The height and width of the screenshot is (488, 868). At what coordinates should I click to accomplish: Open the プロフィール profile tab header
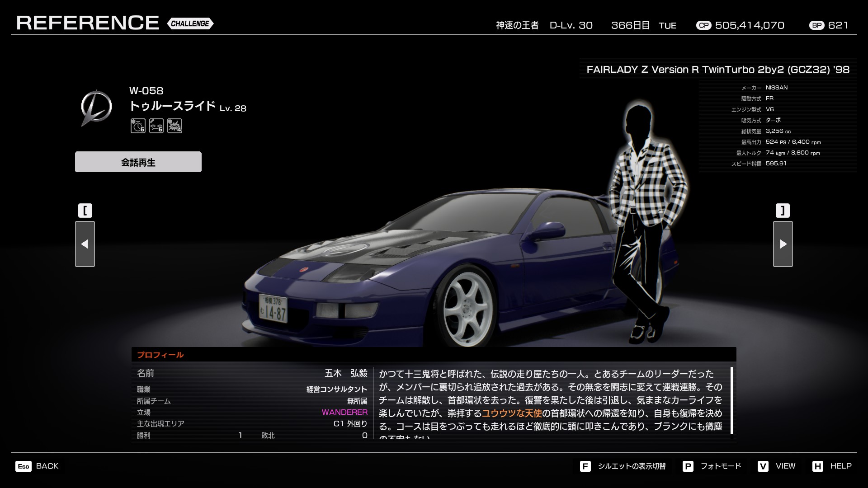point(160,355)
